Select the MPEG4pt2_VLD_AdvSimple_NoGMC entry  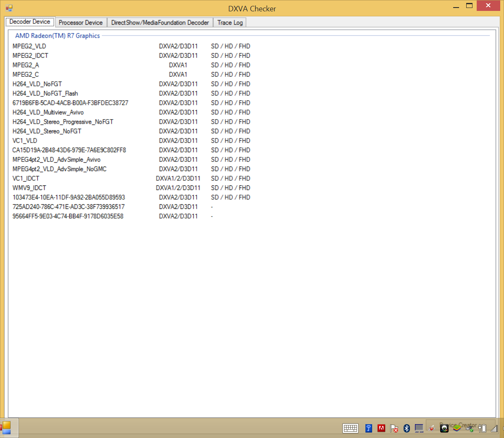[x=59, y=169]
